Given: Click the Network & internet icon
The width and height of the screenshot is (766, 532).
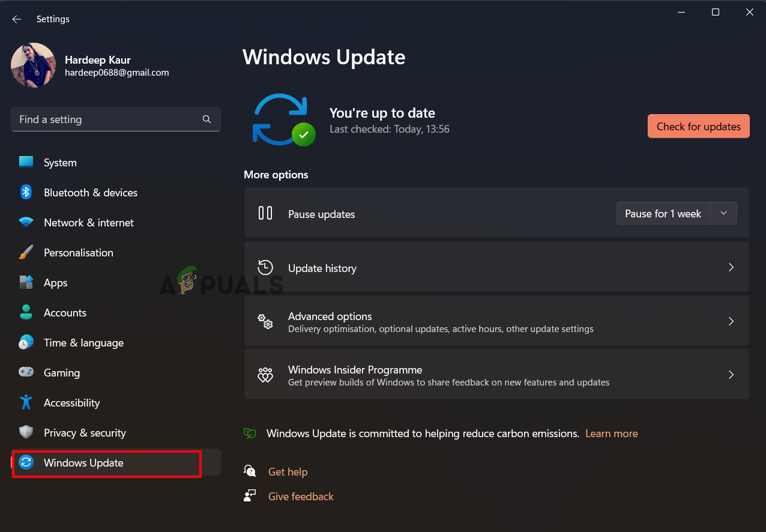Looking at the screenshot, I should [26, 222].
